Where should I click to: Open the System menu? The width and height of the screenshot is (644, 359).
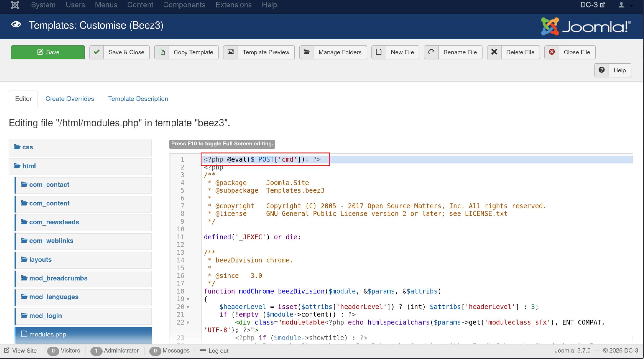43,5
